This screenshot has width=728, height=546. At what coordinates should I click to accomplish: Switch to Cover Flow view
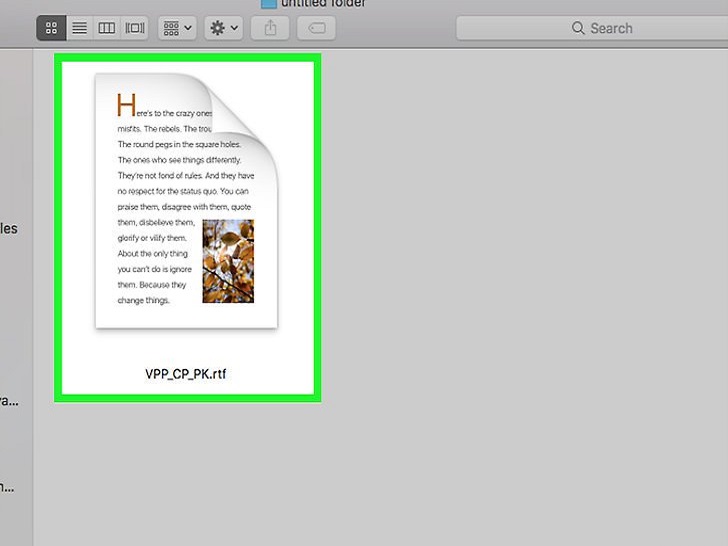click(x=134, y=28)
